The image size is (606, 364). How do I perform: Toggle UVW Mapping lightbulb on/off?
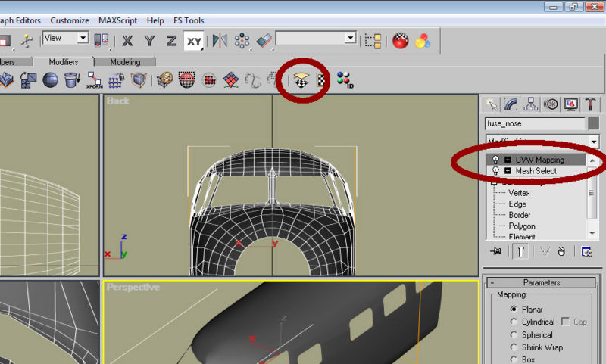(x=495, y=160)
